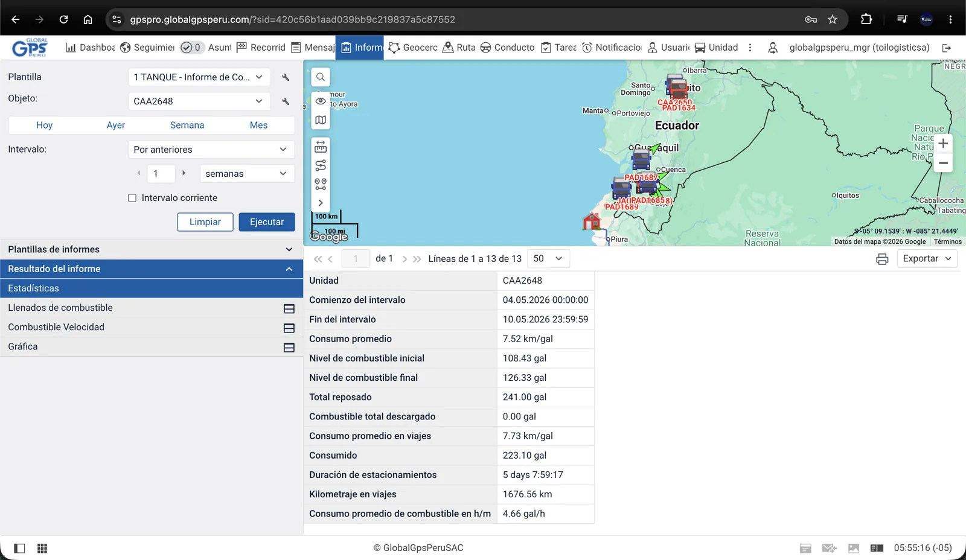
Task: Open the user account icon
Action: [773, 48]
